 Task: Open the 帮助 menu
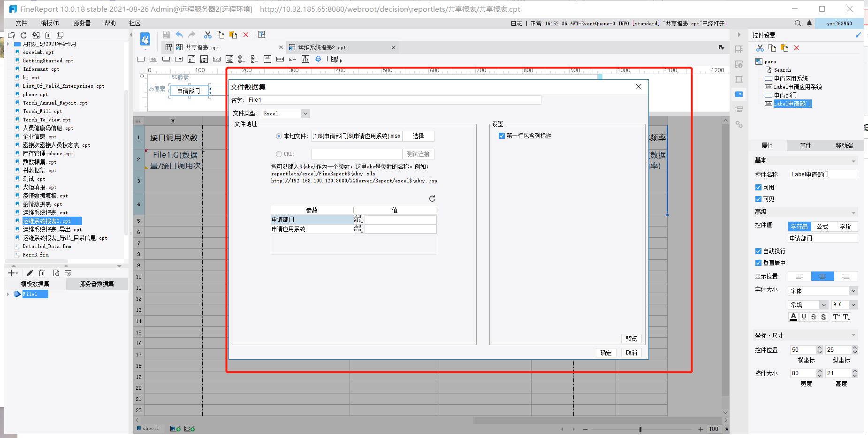coord(110,23)
